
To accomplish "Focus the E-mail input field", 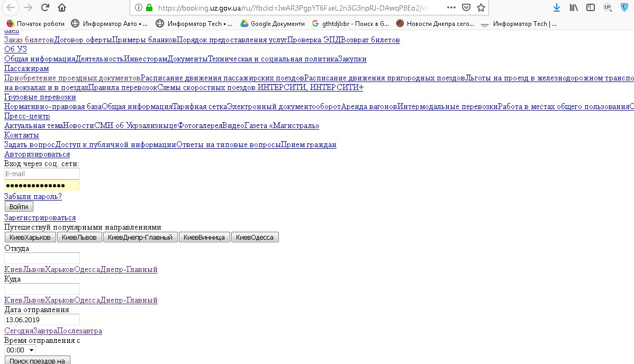I will [x=42, y=174].
